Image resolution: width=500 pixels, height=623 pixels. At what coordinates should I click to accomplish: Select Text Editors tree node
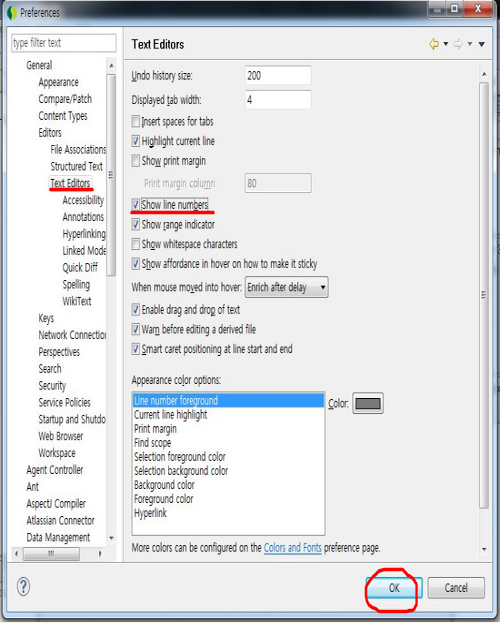click(70, 183)
